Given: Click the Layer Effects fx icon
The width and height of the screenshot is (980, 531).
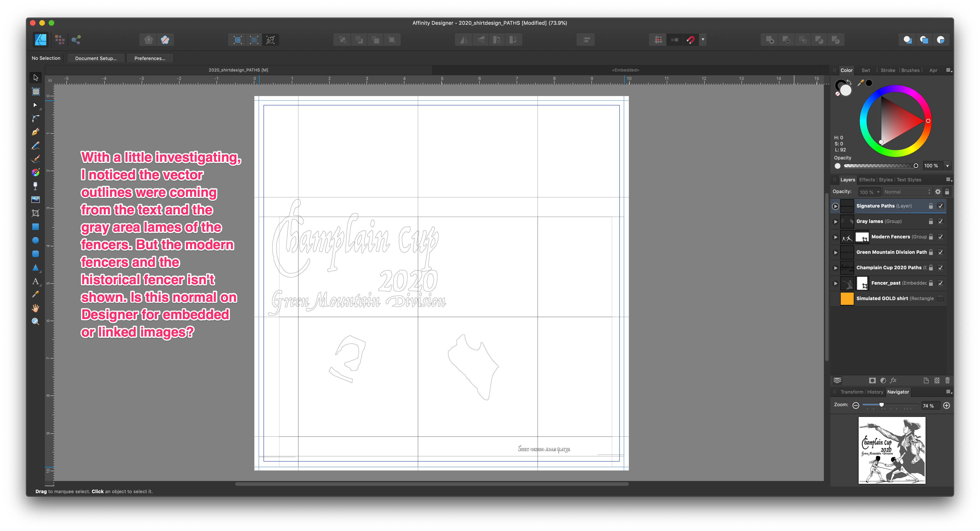Looking at the screenshot, I should tap(893, 381).
